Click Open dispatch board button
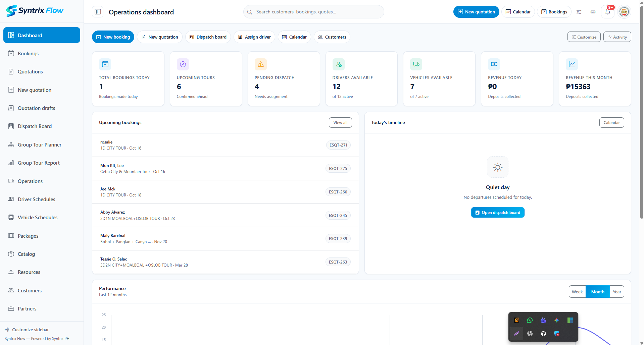Image resolution: width=644 pixels, height=345 pixels. coord(498,213)
